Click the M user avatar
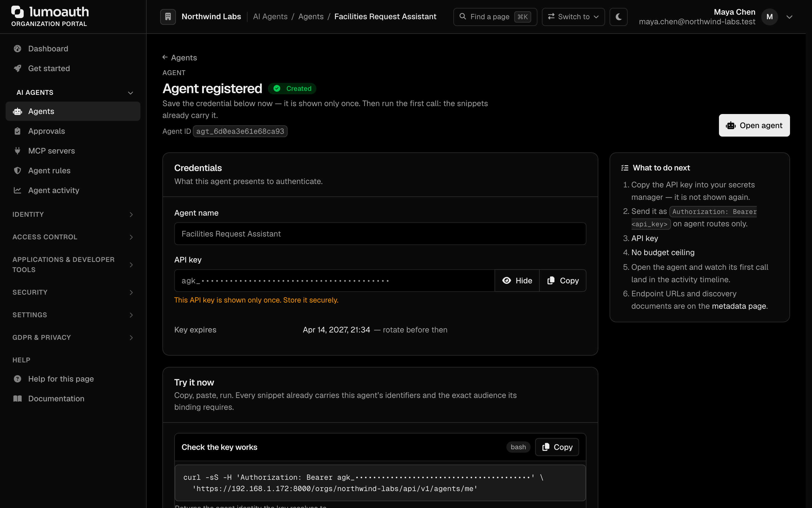The width and height of the screenshot is (812, 508). tap(770, 17)
